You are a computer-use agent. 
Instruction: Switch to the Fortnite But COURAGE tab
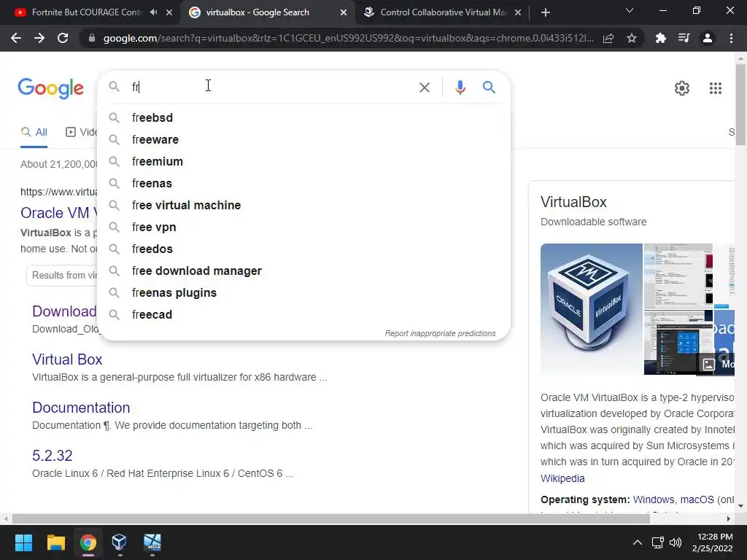pyautogui.click(x=86, y=12)
